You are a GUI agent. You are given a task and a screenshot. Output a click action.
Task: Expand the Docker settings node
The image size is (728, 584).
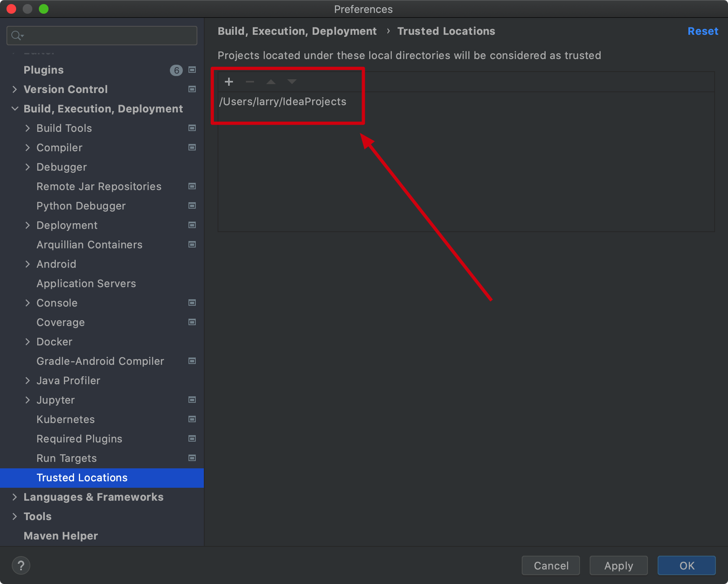[x=28, y=342]
